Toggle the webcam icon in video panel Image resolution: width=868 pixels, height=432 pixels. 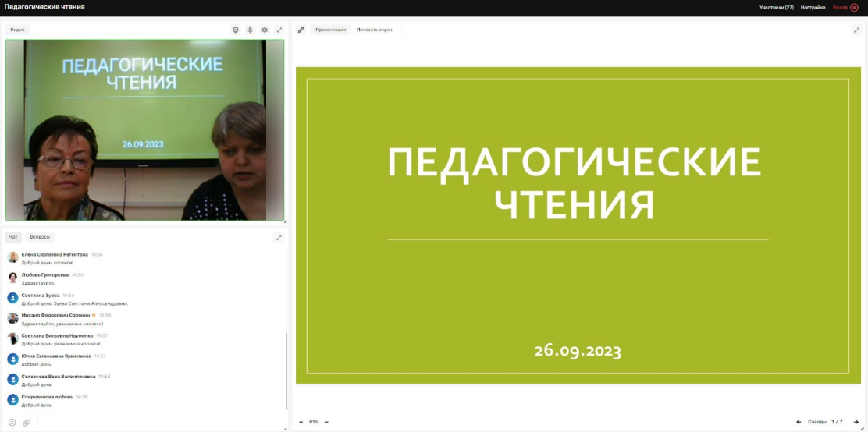tap(236, 30)
